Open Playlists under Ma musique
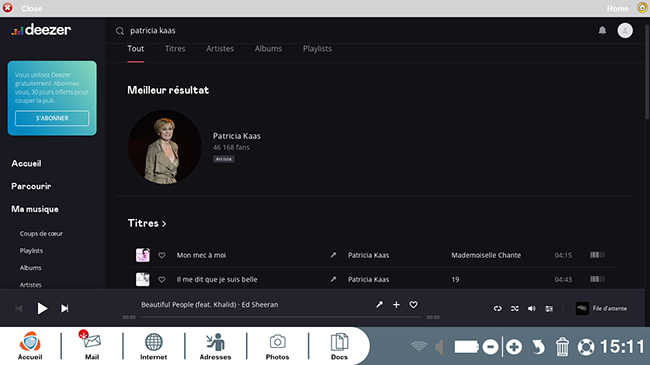 click(x=31, y=251)
